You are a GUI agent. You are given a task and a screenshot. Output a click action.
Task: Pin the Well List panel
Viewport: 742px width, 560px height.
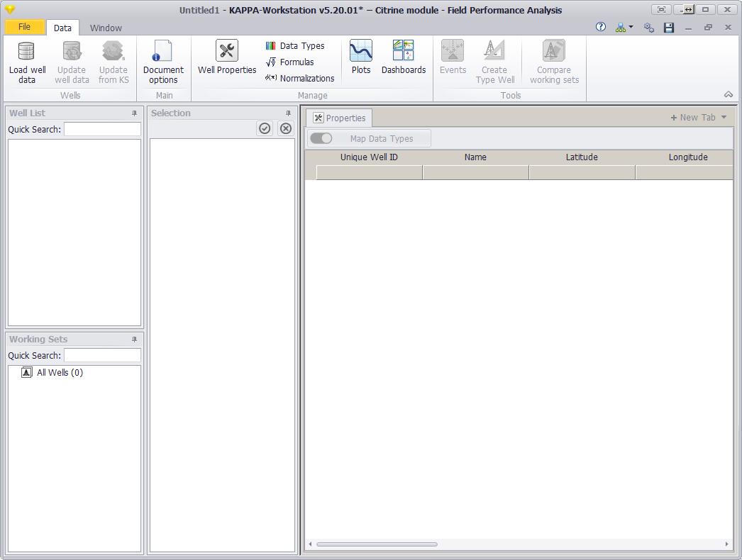(x=134, y=113)
